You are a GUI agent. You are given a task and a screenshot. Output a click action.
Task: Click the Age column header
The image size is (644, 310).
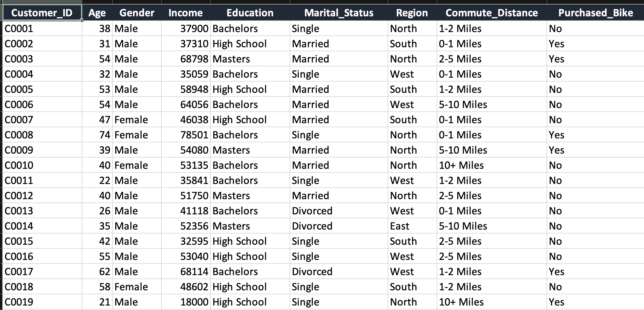pyautogui.click(x=97, y=13)
